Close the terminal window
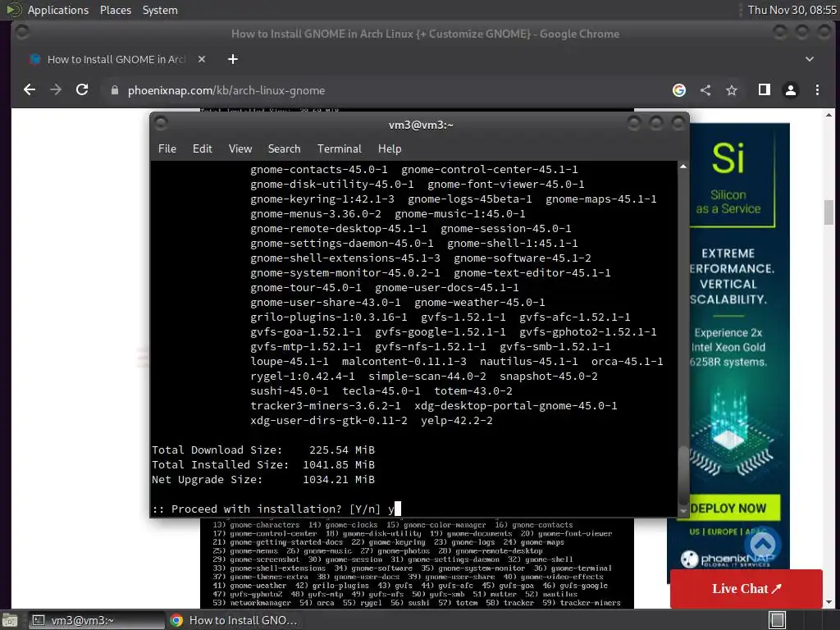The width and height of the screenshot is (840, 630). click(678, 125)
